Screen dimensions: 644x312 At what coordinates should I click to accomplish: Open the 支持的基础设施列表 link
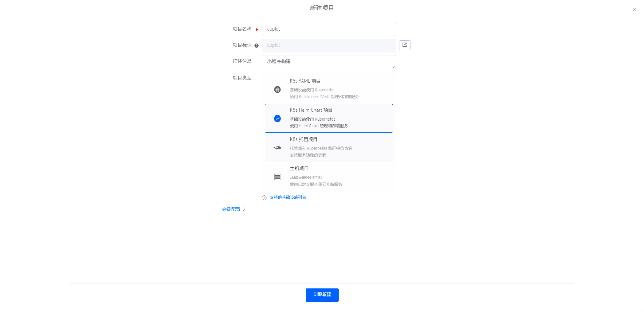tap(288, 198)
